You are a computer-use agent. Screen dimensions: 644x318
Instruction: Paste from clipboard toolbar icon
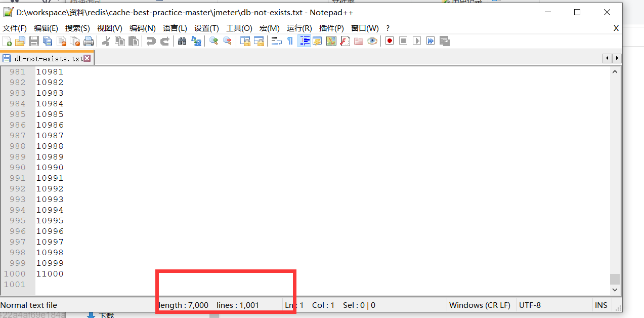pos(133,41)
